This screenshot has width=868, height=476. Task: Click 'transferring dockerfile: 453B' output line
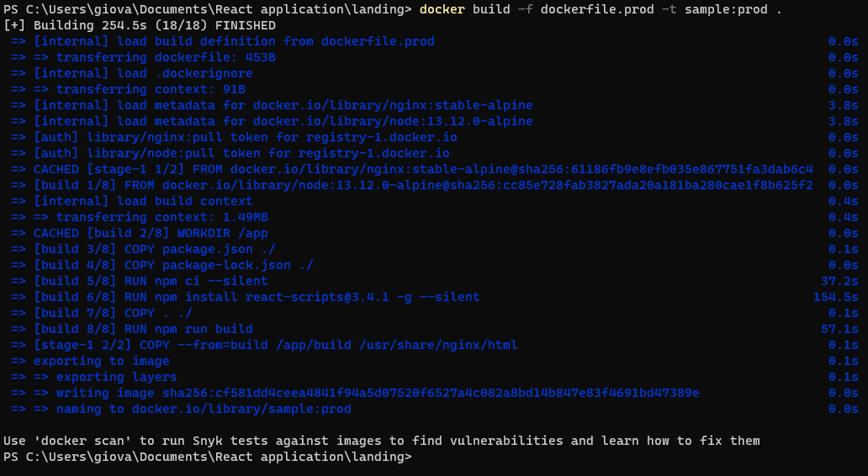click(143, 57)
